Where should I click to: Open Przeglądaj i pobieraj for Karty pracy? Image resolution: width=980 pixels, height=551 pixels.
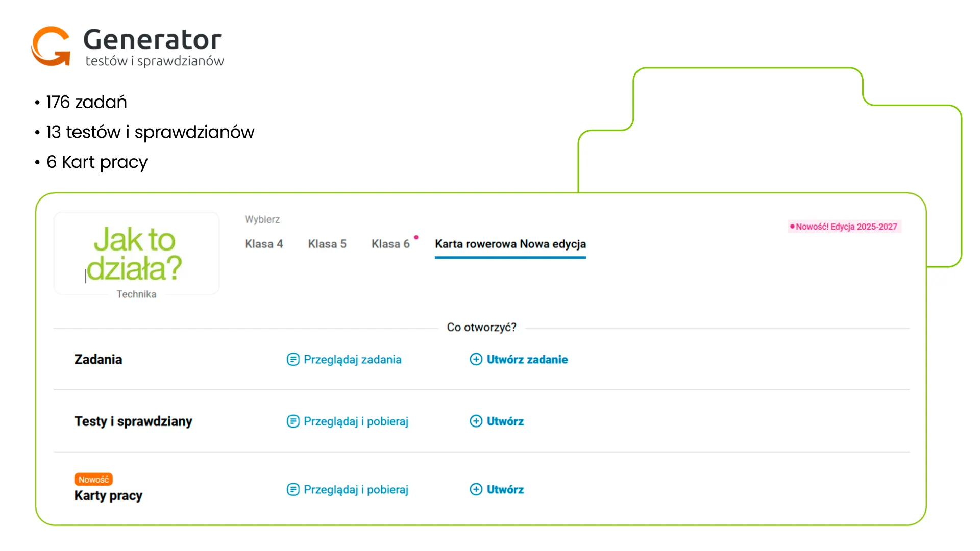point(356,490)
